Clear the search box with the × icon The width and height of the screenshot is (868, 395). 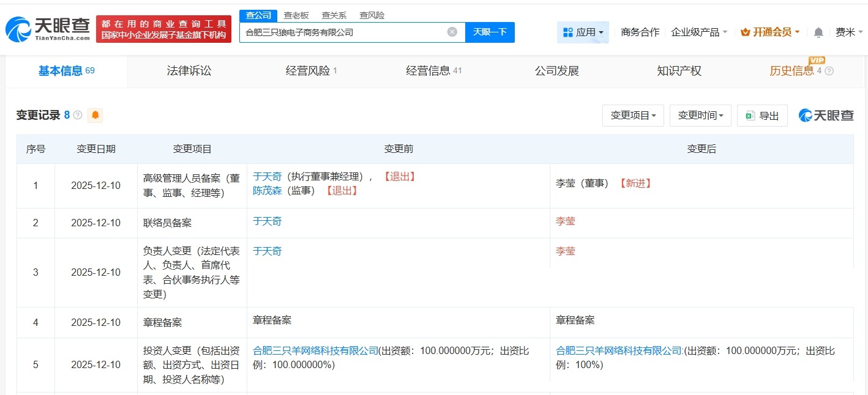pos(452,32)
